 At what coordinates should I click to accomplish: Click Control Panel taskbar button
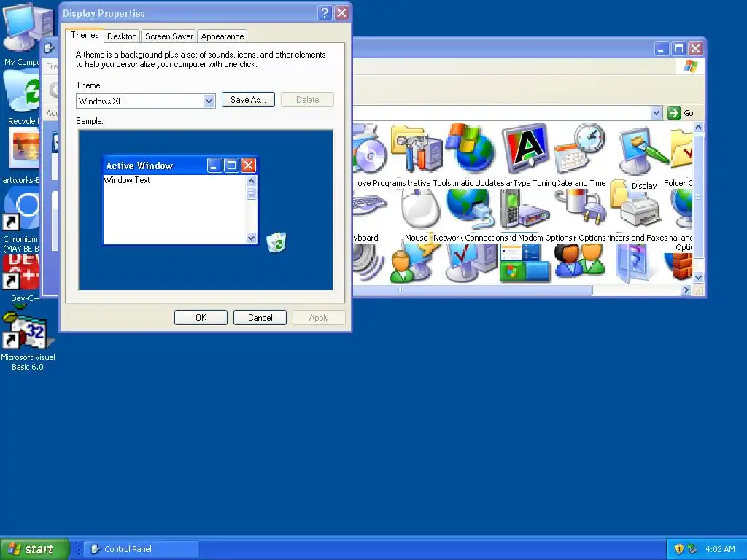(x=142, y=549)
